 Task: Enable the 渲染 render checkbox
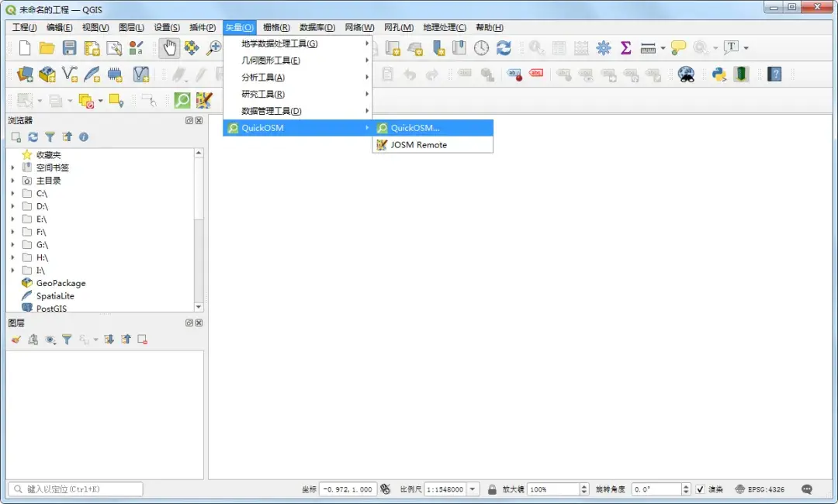click(x=699, y=489)
